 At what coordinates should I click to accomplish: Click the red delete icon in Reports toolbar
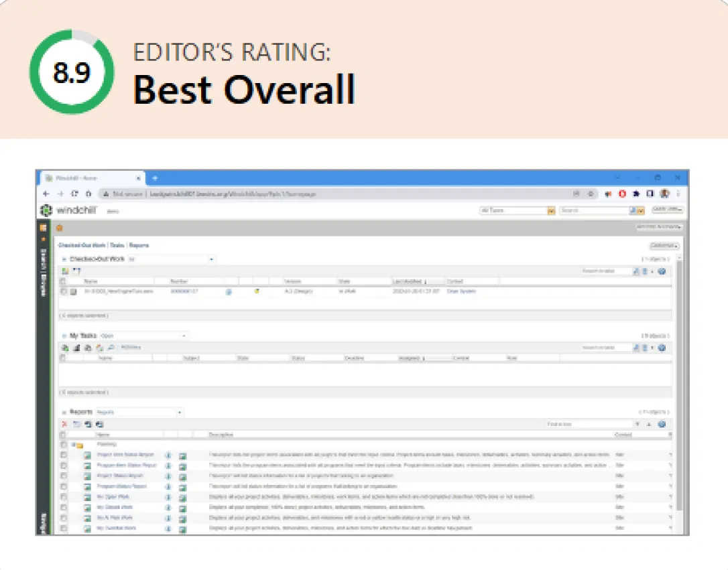tap(64, 424)
